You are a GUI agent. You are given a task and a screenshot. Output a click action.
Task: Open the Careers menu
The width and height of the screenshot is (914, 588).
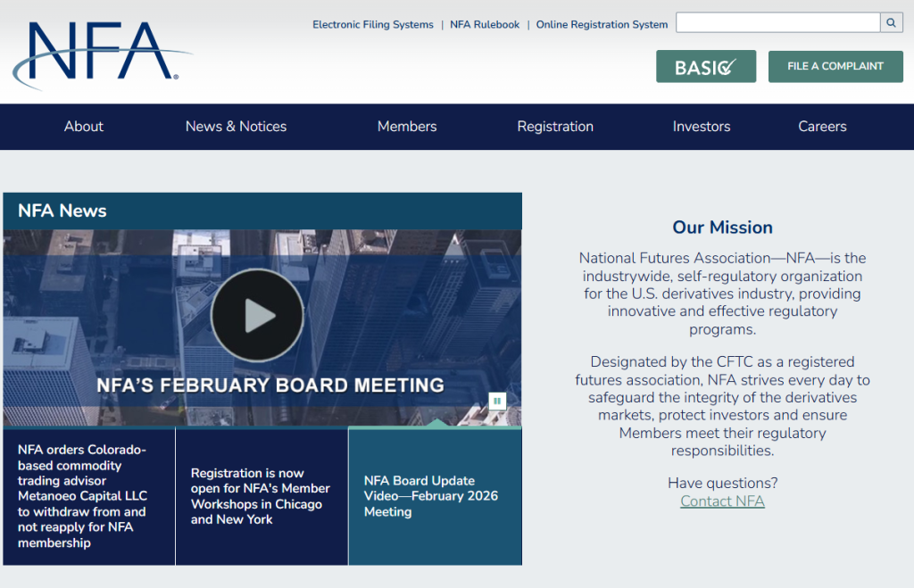point(822,127)
